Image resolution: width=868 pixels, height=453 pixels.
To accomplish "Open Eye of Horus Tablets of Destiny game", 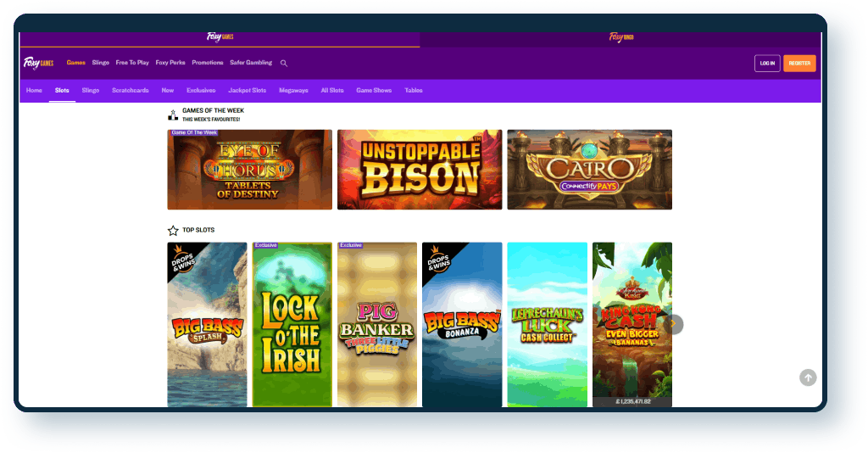I will coord(250,170).
